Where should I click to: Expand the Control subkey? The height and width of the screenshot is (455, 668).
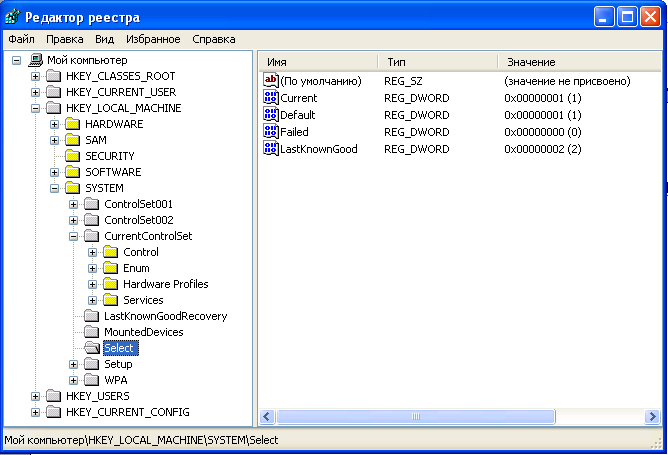point(92,252)
